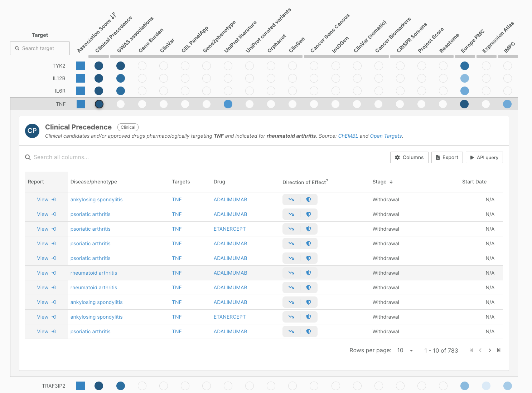Click the trend-down icon in the ETANERCEPT psoriatic arthritis row
This screenshot has height=393, width=532.
pyautogui.click(x=291, y=229)
